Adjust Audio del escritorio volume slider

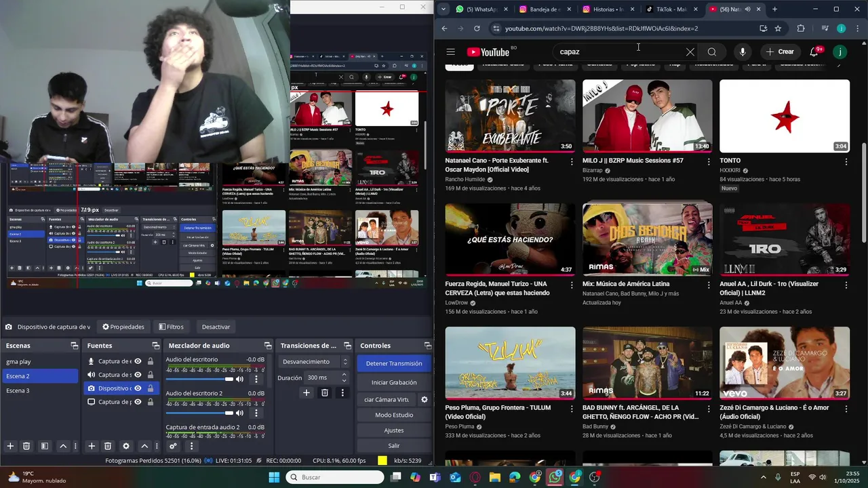(199, 379)
